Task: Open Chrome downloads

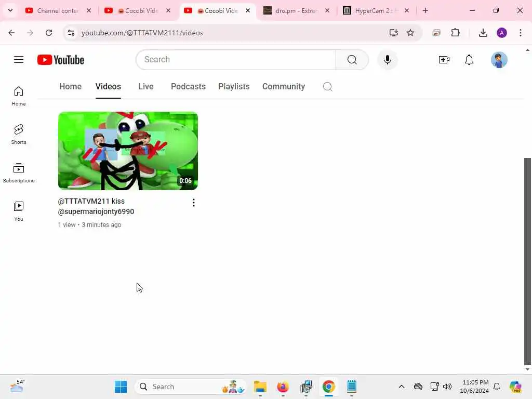Action: [483, 33]
